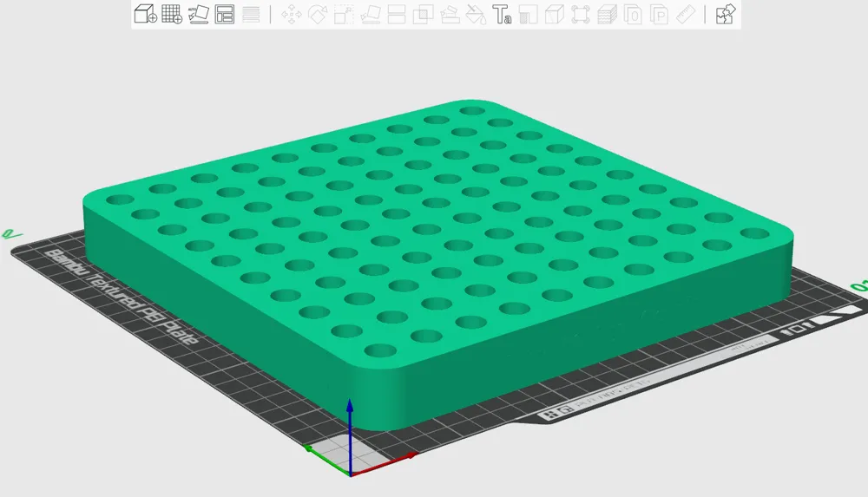The image size is (868, 497).
Task: Click the greyed-out cube toolbar icon
Action: click(554, 15)
